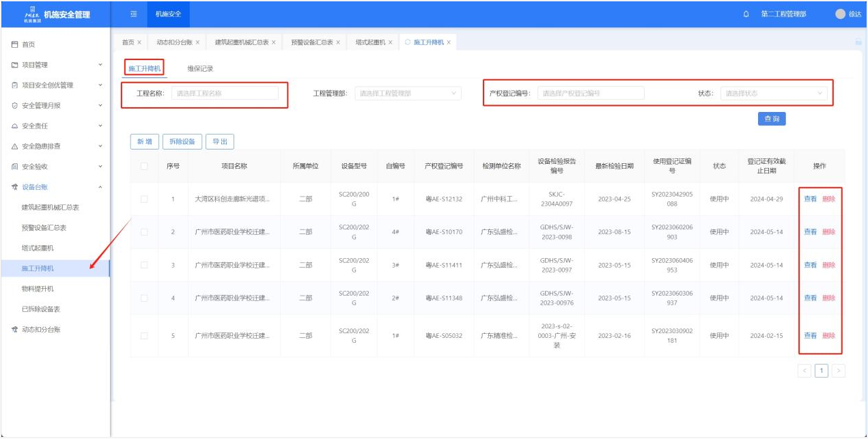Select the checkbox for row 3
Image resolution: width=868 pixels, height=439 pixels.
coord(143,265)
